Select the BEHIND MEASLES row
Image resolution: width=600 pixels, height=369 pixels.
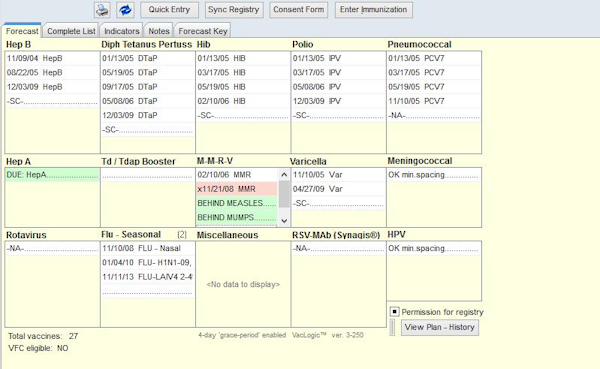(x=237, y=203)
